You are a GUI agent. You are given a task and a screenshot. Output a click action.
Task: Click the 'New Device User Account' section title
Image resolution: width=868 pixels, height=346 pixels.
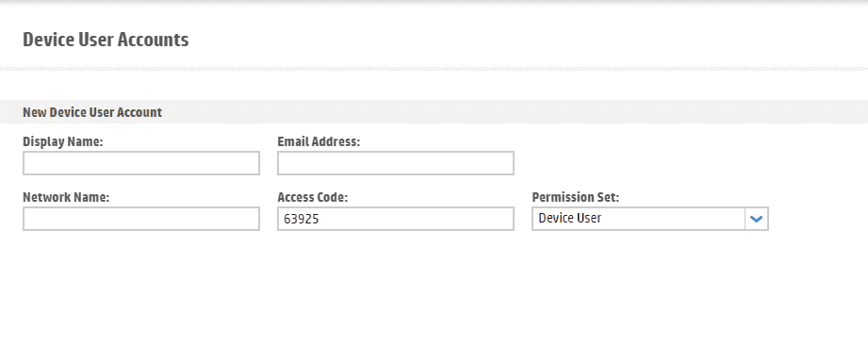pyautogui.click(x=92, y=112)
